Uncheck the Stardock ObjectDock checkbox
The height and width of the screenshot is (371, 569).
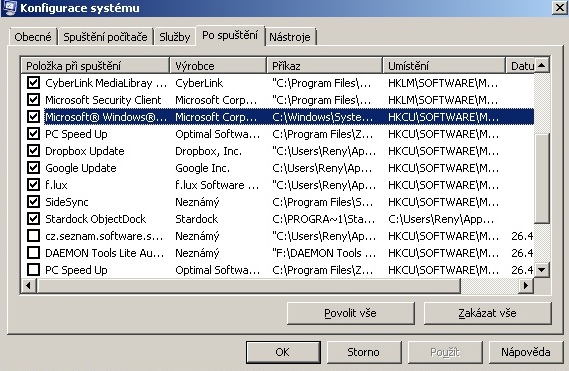33,219
